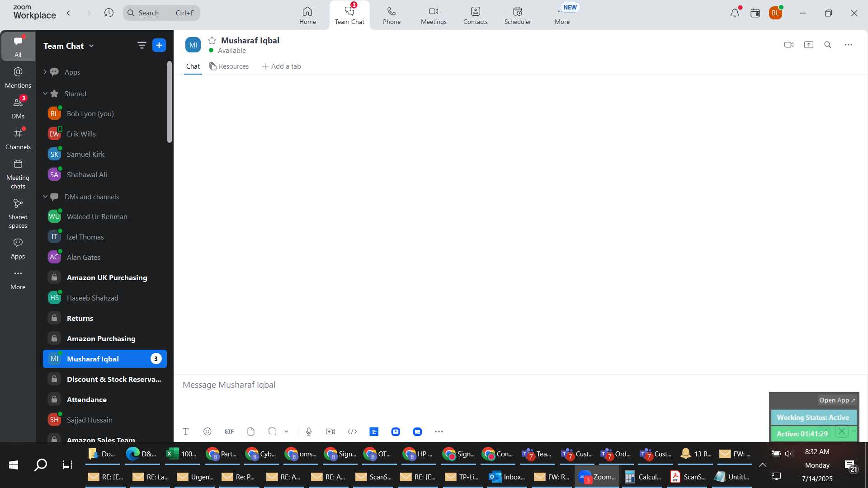Image resolution: width=868 pixels, height=488 pixels.
Task: Open more composer options ellipsis
Action: (439, 432)
